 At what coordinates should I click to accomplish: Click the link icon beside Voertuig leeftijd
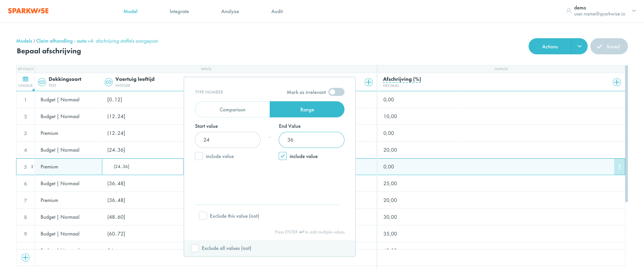(x=109, y=82)
